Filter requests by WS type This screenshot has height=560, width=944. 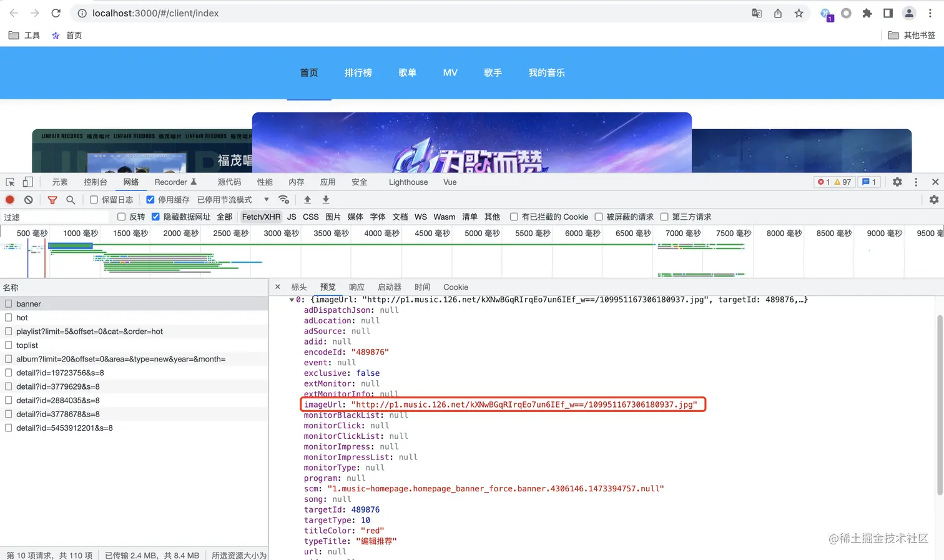pyautogui.click(x=421, y=217)
